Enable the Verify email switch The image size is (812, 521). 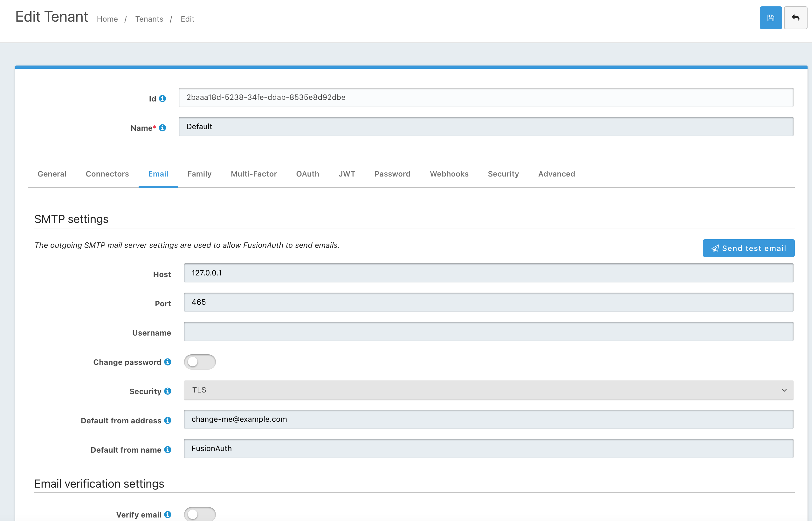pyautogui.click(x=200, y=514)
